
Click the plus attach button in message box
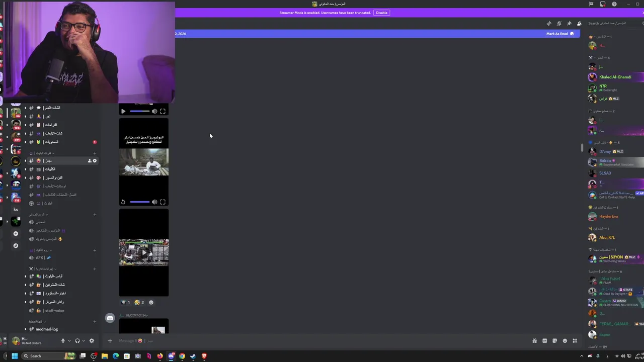pos(110,341)
